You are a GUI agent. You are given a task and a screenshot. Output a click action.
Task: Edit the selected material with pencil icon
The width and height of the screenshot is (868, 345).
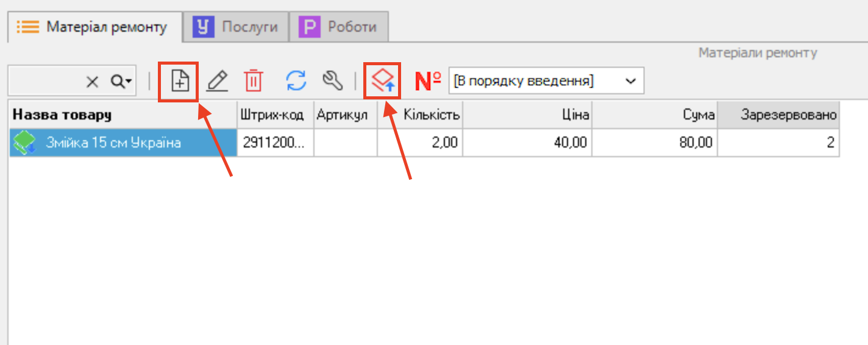(216, 81)
